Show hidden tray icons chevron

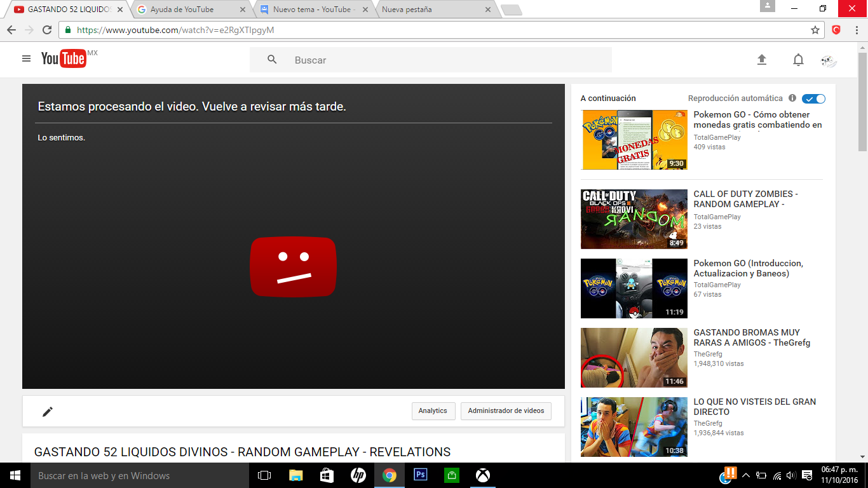tap(746, 475)
